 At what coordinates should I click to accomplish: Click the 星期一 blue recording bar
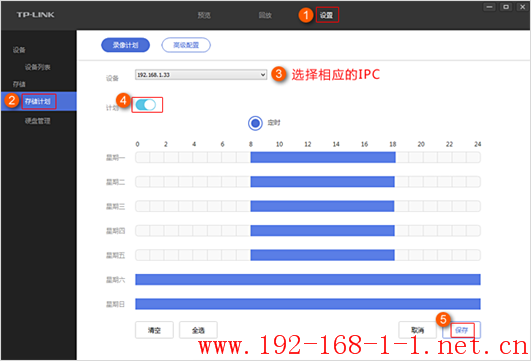[323, 157]
